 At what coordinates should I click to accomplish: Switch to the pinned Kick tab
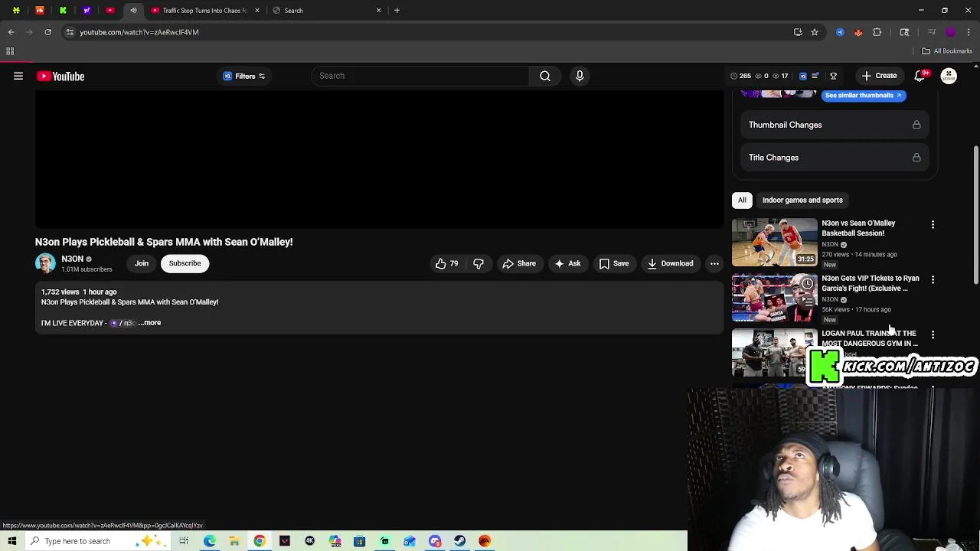click(63, 11)
